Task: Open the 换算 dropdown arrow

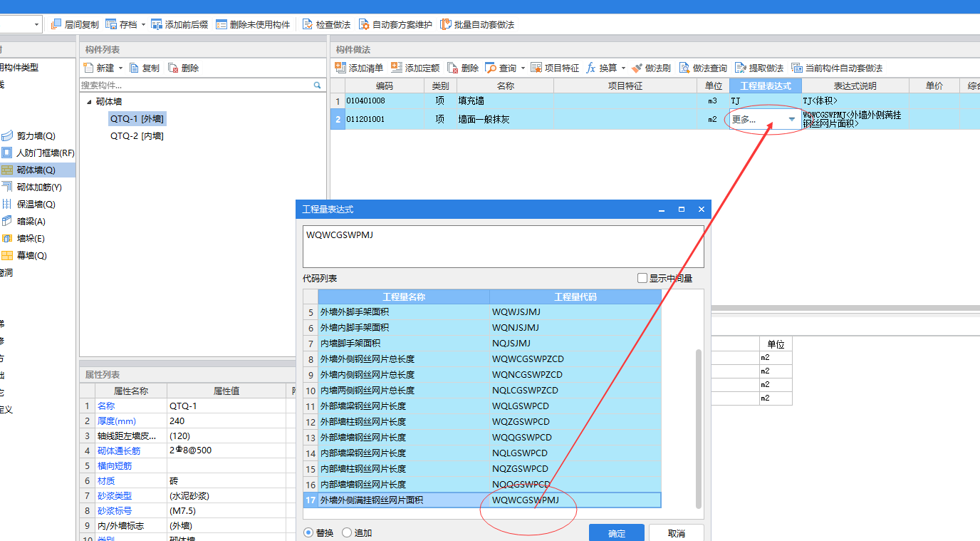Action: [x=623, y=68]
